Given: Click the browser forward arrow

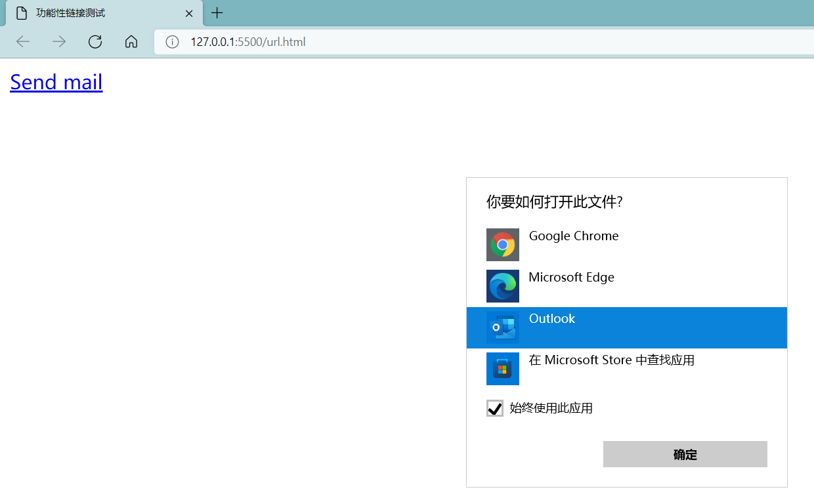Looking at the screenshot, I should pos(59,42).
